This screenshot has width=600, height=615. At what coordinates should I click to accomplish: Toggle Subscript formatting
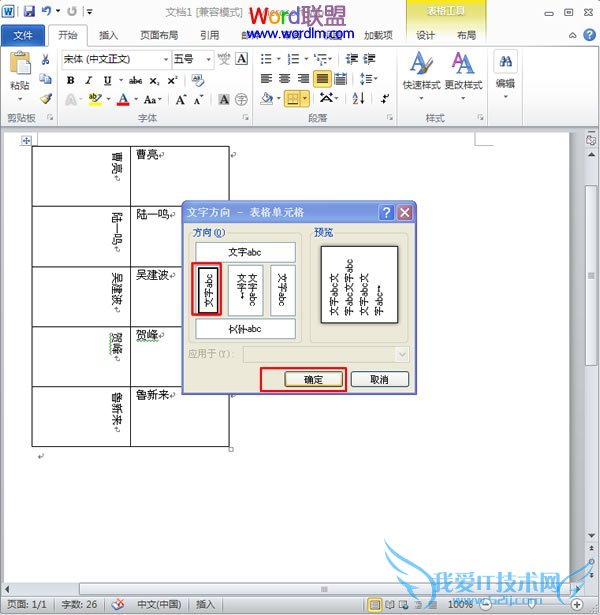(155, 81)
